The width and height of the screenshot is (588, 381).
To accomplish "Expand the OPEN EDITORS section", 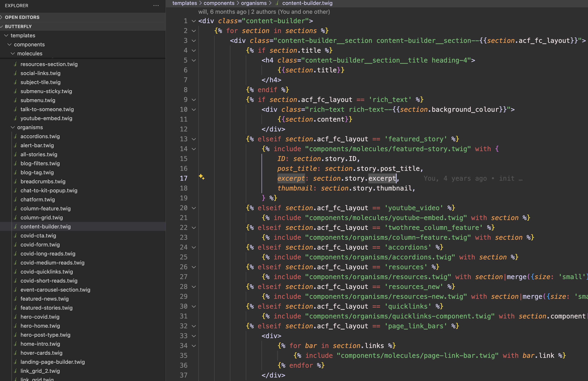I will click(x=22, y=17).
